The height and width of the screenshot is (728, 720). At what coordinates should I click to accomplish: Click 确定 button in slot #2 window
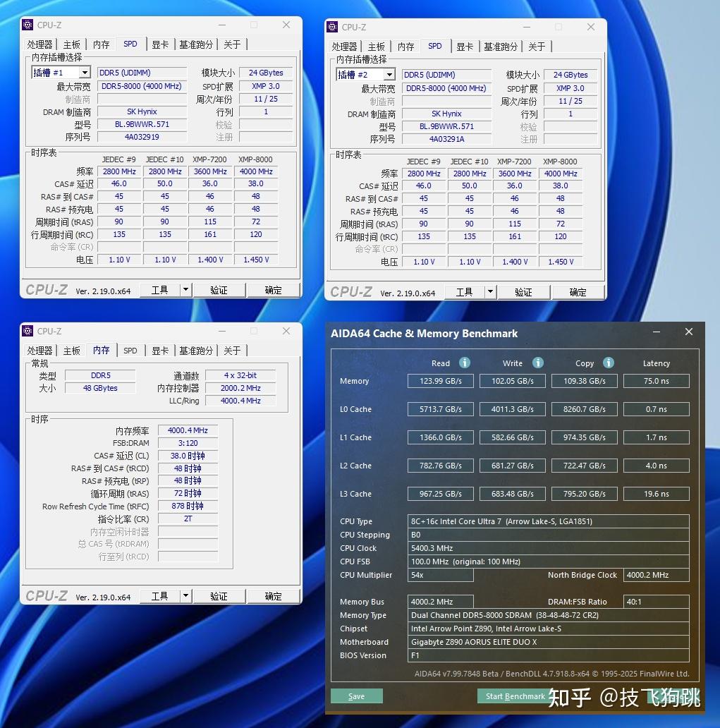[x=578, y=292]
